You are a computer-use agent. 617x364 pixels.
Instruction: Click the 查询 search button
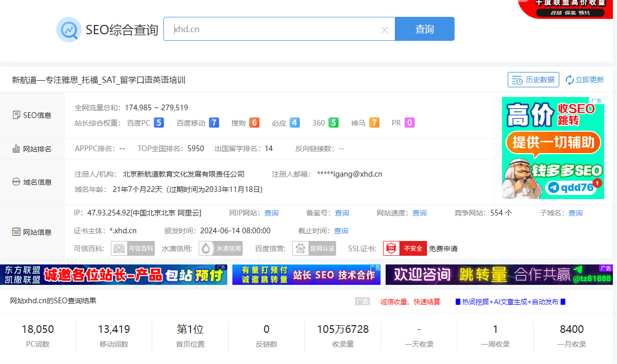pyautogui.click(x=424, y=29)
